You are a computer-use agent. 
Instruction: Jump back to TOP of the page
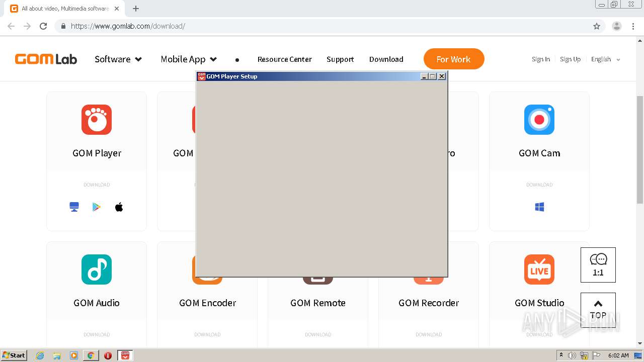tap(598, 310)
